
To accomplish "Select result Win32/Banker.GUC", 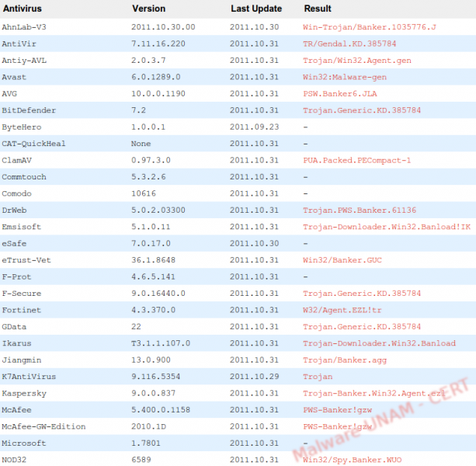I will point(342,260).
